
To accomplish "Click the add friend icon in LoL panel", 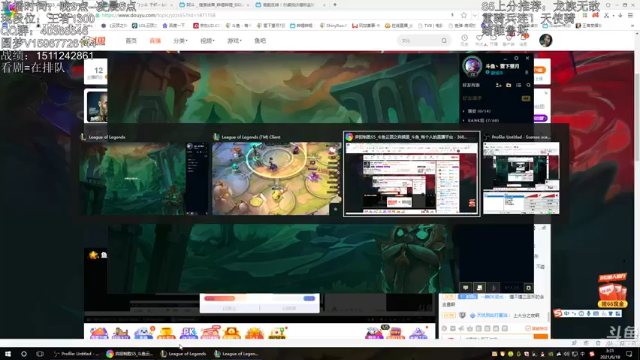I will (498, 85).
